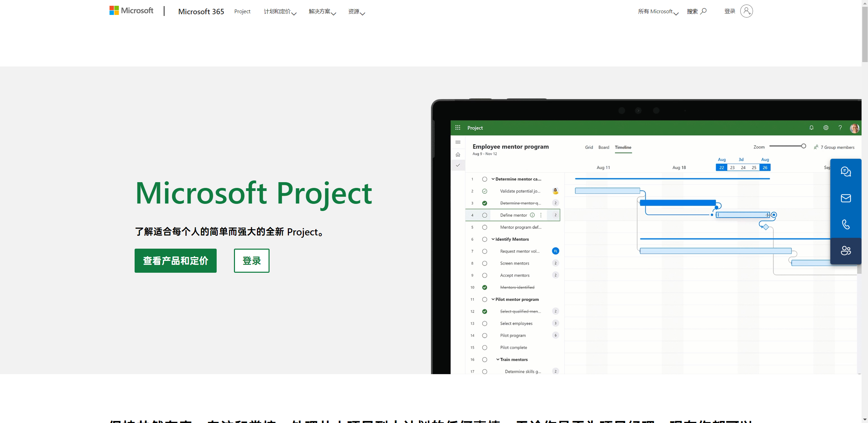Click the 搜索 text in header
This screenshot has width=868, height=423.
click(x=692, y=12)
